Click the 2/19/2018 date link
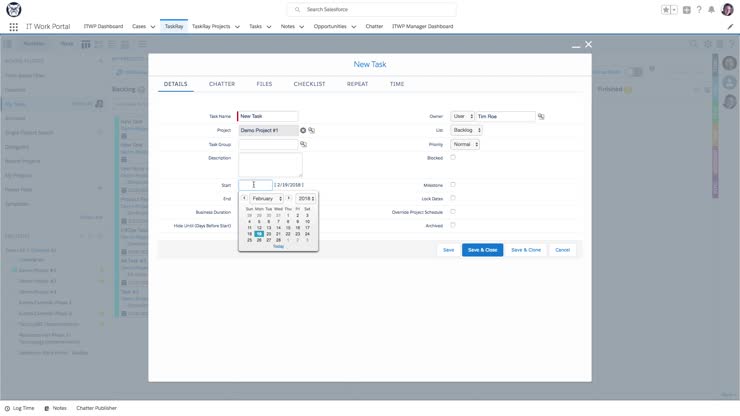Image resolution: width=740 pixels, height=416 pixels. [x=289, y=185]
